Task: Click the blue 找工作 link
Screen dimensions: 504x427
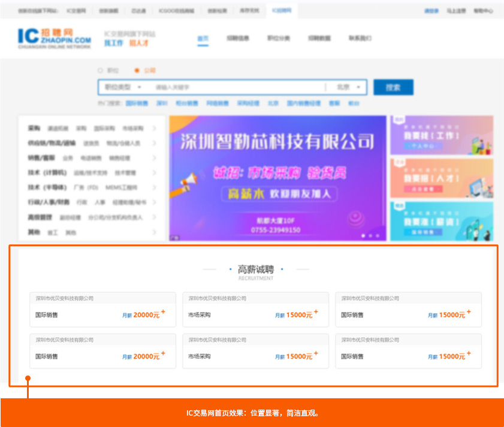Action: click(x=113, y=43)
